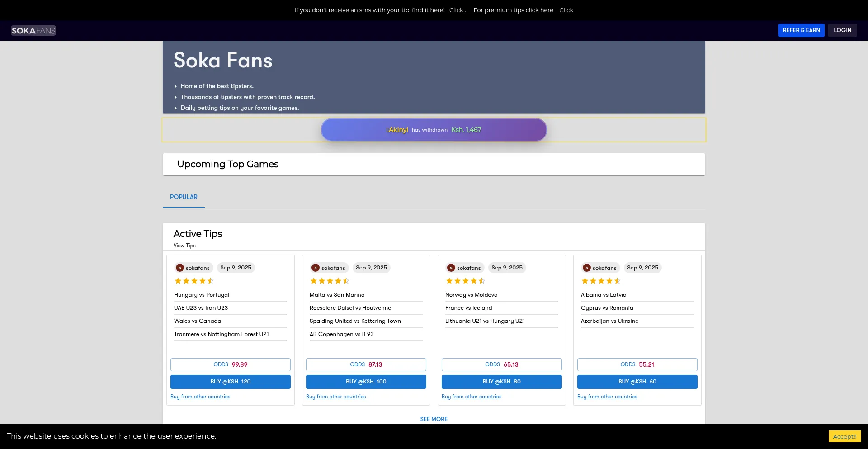Select the POPULAR tab
The image size is (868, 449).
184,197
